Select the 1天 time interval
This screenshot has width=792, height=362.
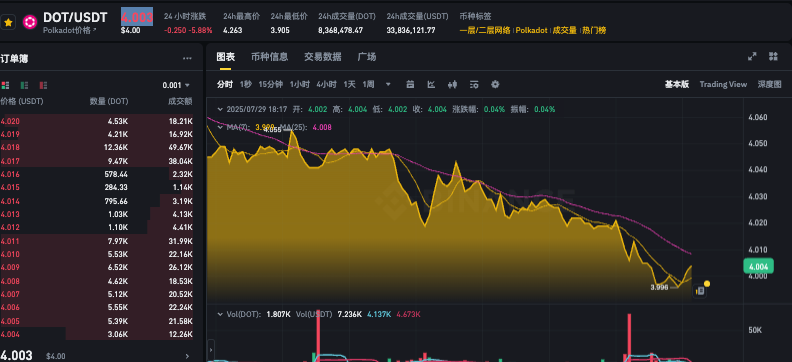(x=349, y=84)
